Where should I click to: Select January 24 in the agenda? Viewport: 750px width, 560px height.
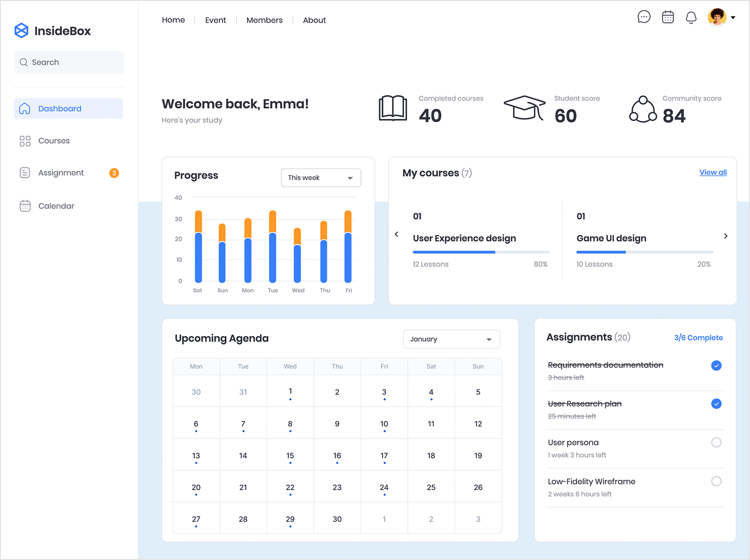384,487
